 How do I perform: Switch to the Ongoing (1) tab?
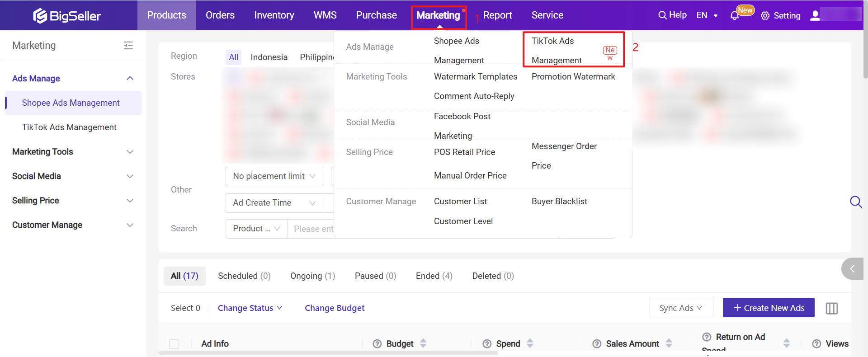(x=313, y=276)
